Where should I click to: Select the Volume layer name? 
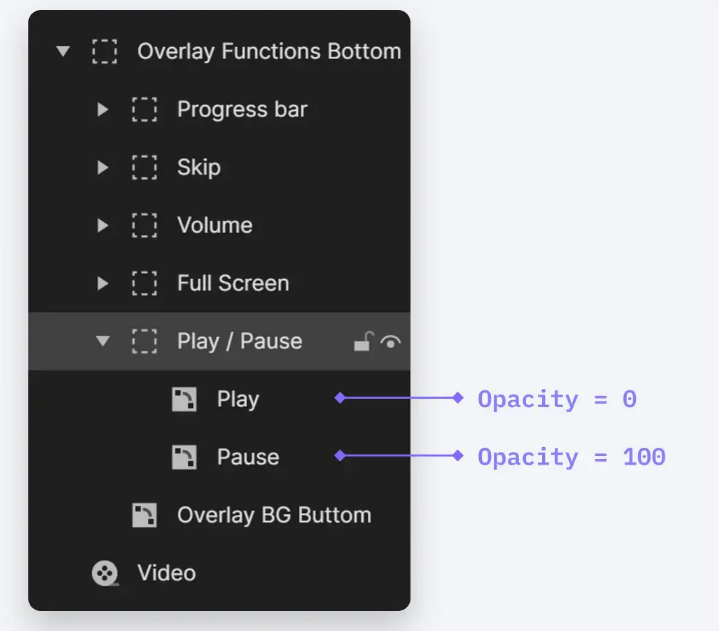pyautogui.click(x=215, y=225)
